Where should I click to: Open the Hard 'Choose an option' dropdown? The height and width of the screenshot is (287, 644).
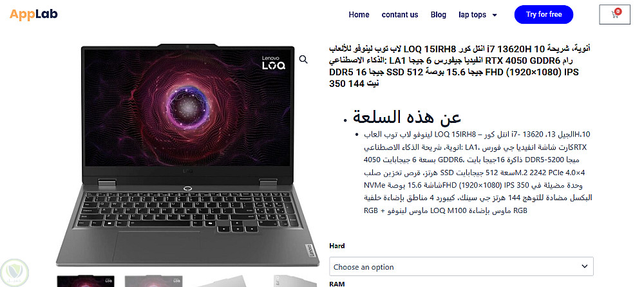pos(461,266)
